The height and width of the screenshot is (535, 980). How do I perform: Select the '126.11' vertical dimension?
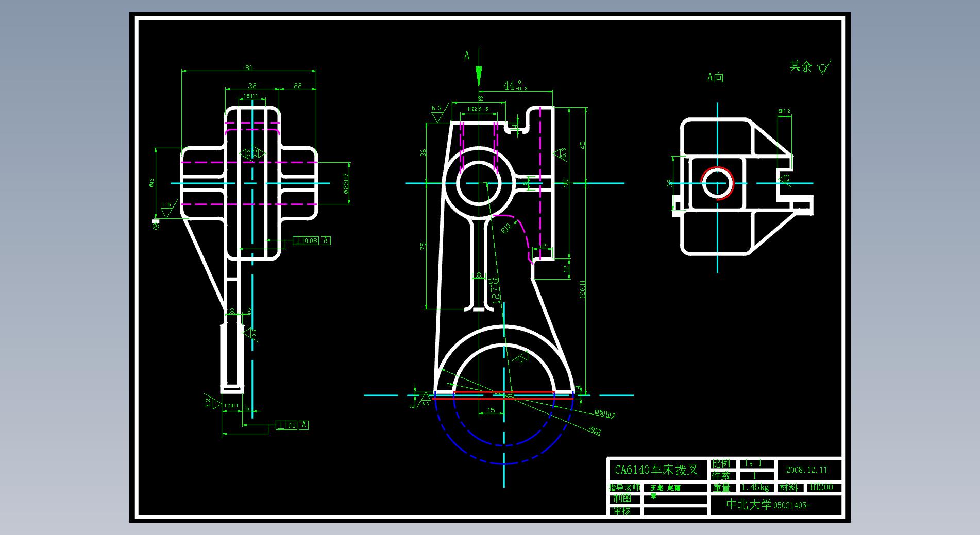(x=582, y=289)
